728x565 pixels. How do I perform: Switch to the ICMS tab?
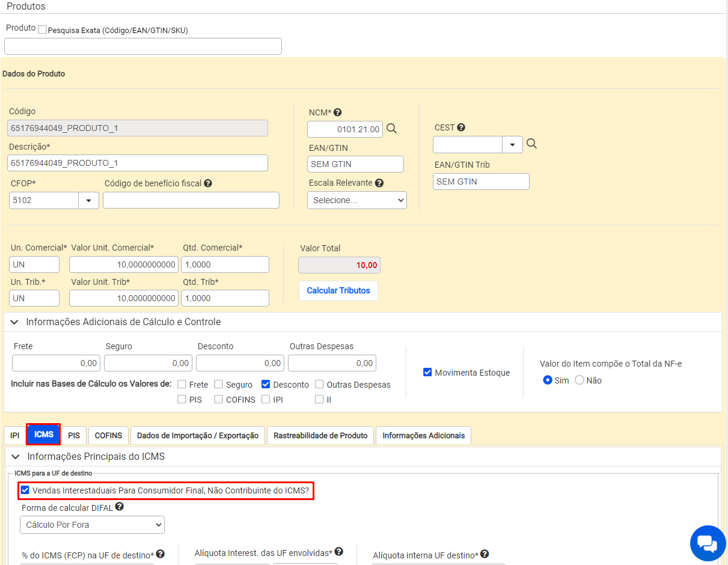pos(44,435)
